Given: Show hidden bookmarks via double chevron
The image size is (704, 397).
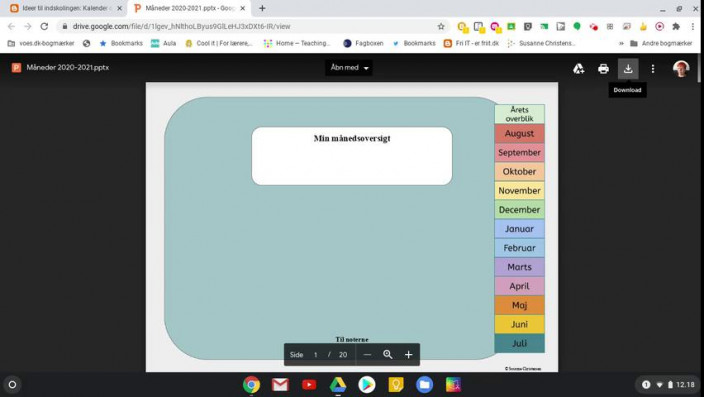Looking at the screenshot, I should click(x=621, y=44).
